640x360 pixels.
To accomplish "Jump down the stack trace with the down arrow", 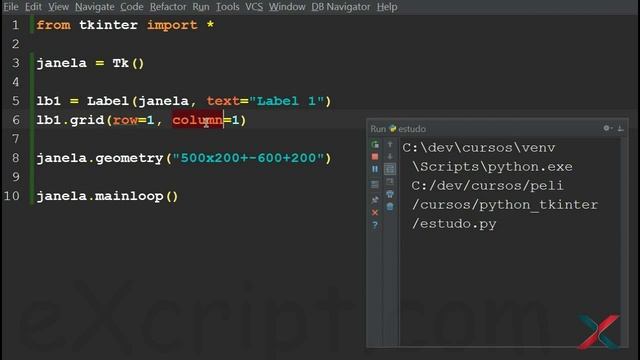I will [390, 157].
